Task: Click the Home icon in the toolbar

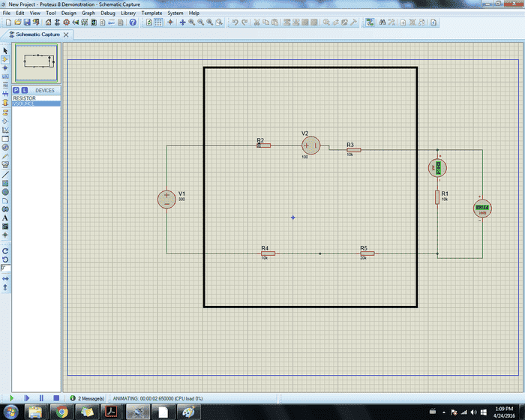Action: point(49,23)
